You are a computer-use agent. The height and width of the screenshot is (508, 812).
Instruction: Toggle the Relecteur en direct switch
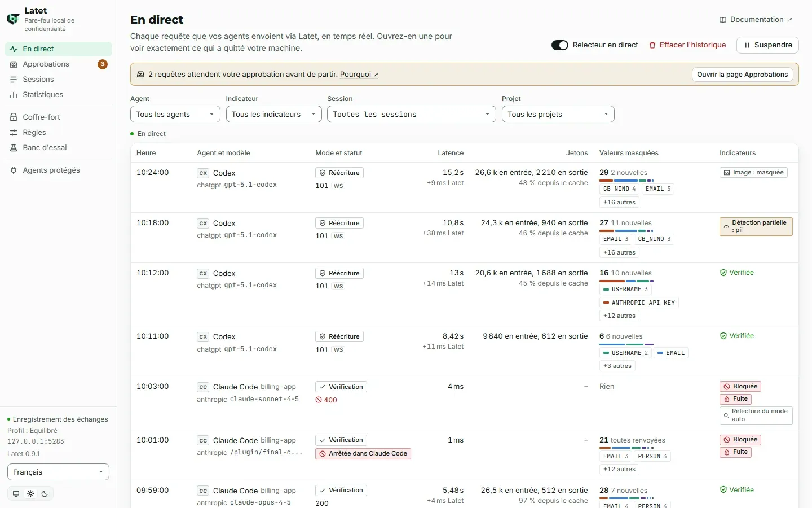pos(560,45)
